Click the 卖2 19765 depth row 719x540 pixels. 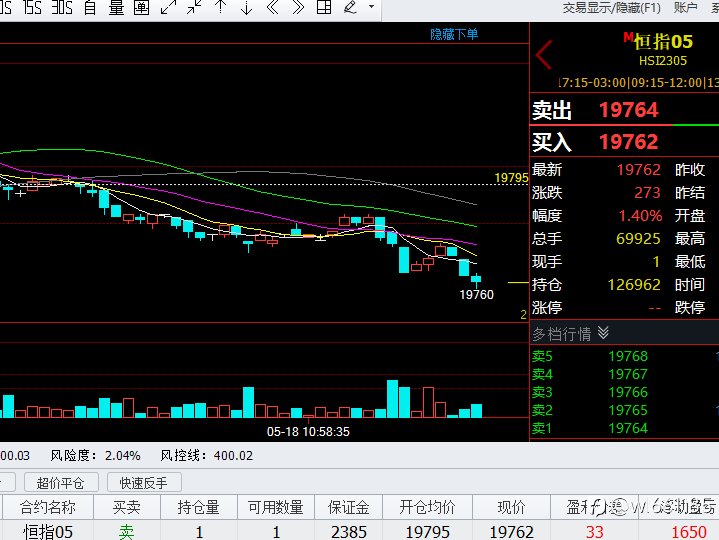click(x=625, y=410)
